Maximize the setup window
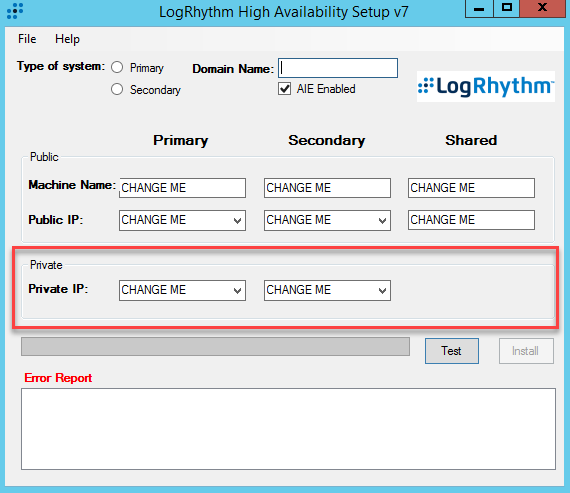The height and width of the screenshot is (493, 570). 507,9
